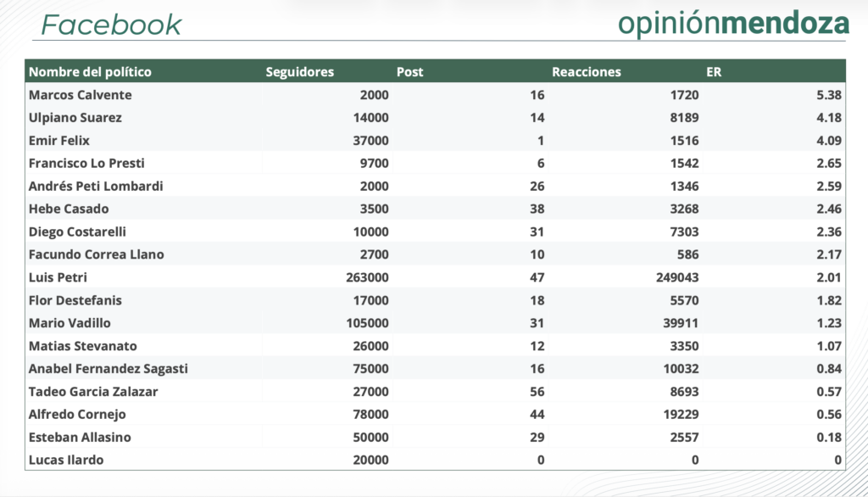Select the Lucas Ilardo name cell
The image size is (868, 497).
tap(65, 461)
